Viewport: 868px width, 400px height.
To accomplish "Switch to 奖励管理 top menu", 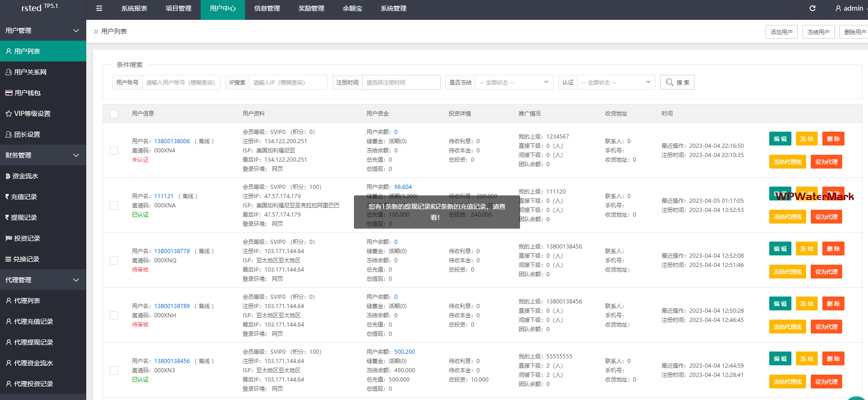I will tap(311, 8).
